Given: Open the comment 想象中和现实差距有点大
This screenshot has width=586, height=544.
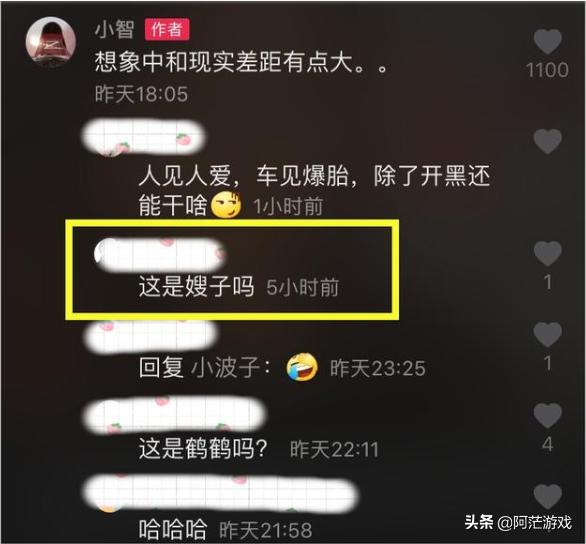Looking at the screenshot, I should [x=241, y=62].
